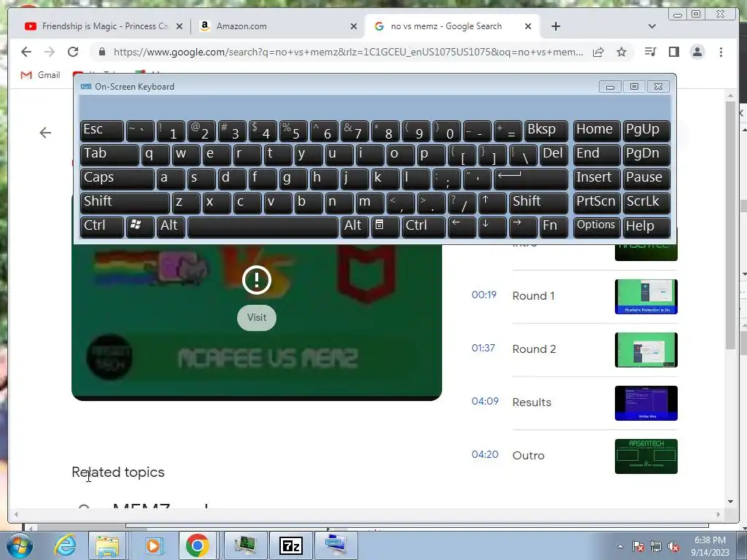Click the Windows logo key on keyboard
The image size is (747, 560).
tap(140, 227)
